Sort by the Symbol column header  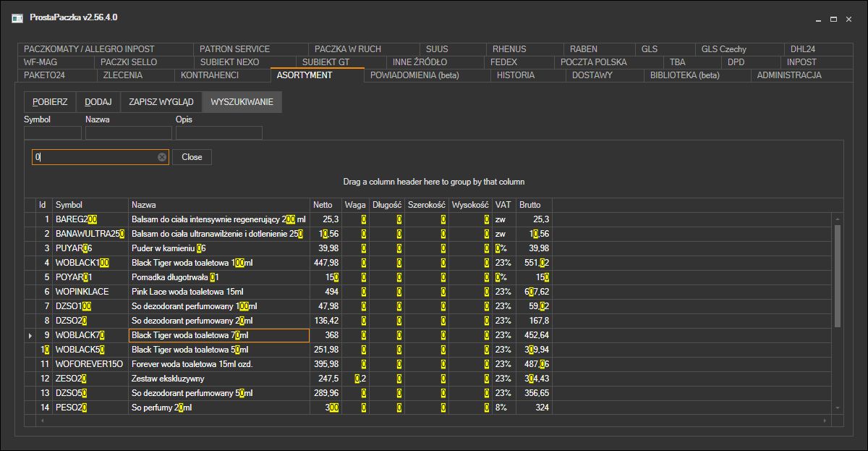click(90, 205)
